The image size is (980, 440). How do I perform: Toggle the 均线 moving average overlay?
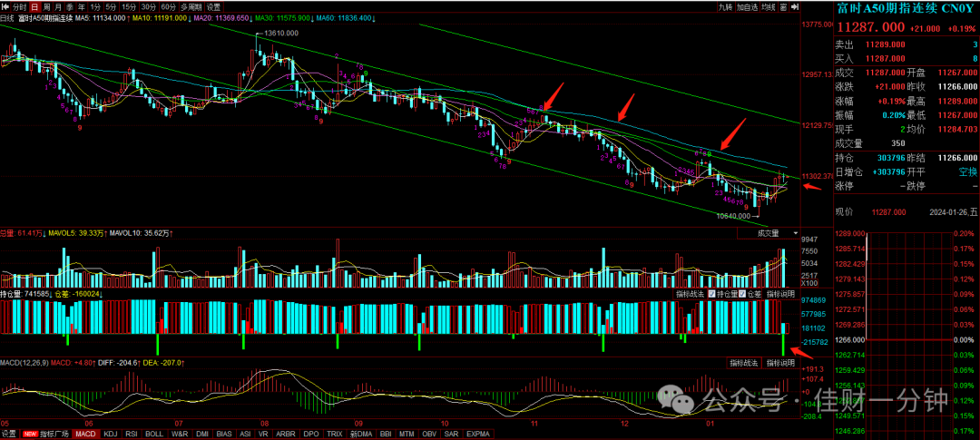pos(769,7)
